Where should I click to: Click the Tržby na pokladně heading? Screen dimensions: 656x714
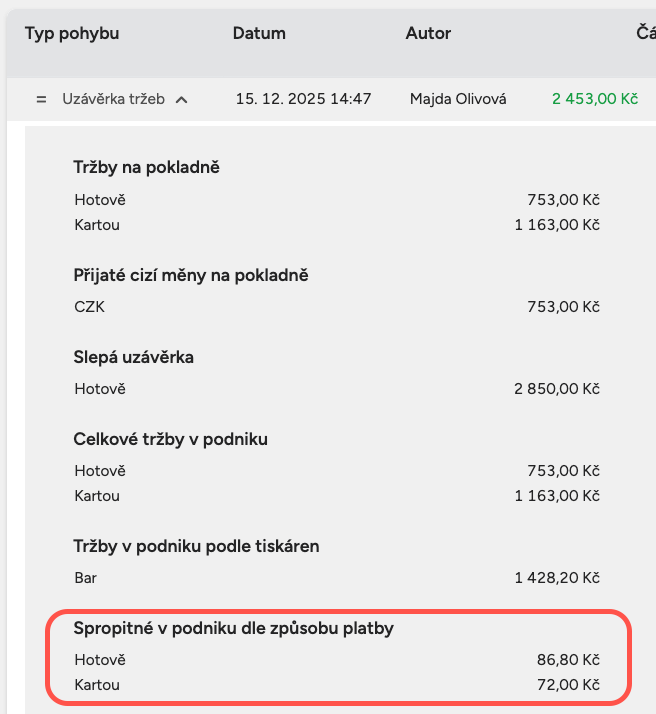(146, 167)
